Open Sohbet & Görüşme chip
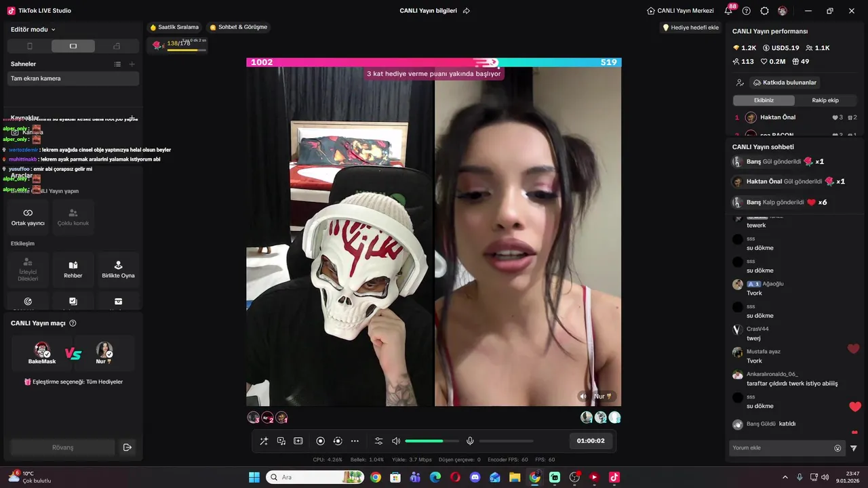Viewport: 868px width, 488px height. [x=239, y=27]
